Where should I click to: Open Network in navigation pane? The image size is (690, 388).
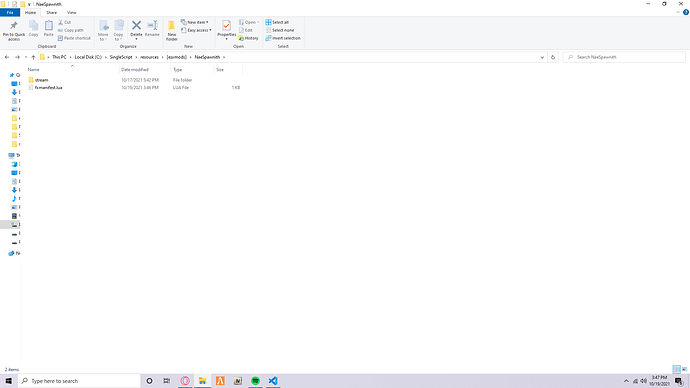click(x=15, y=253)
